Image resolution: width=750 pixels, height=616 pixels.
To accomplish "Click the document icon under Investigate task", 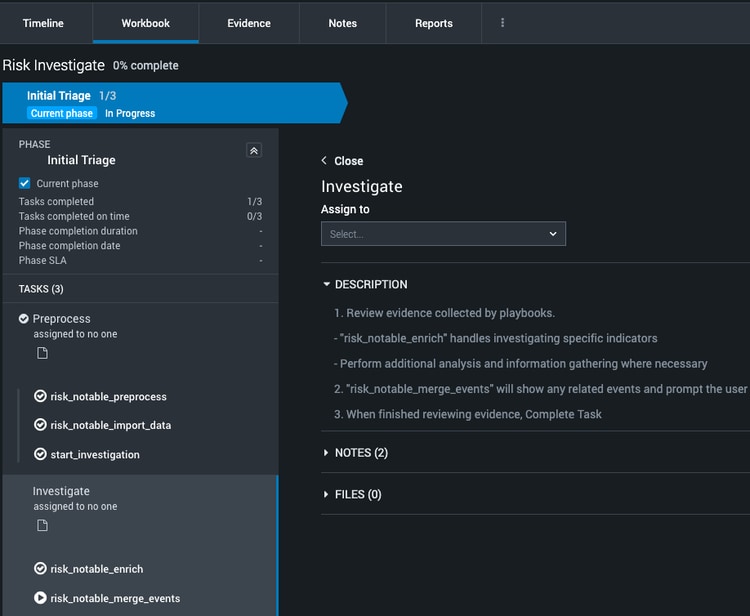I will 42,525.
